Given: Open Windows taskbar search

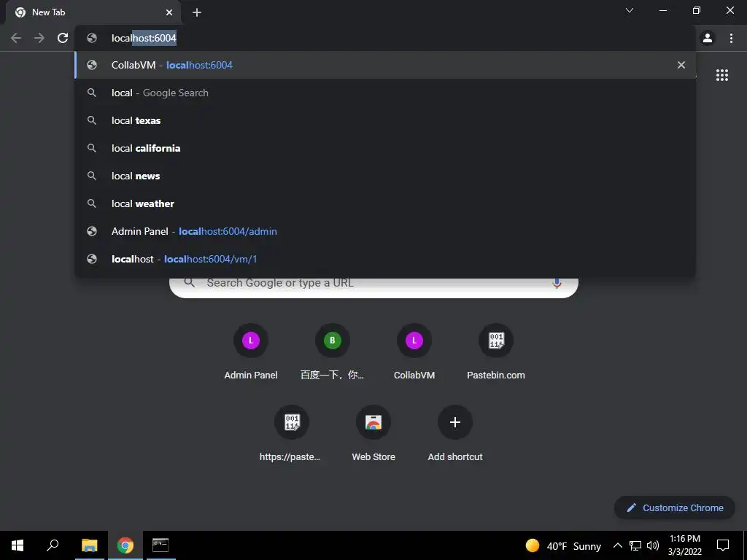Looking at the screenshot, I should [x=53, y=545].
